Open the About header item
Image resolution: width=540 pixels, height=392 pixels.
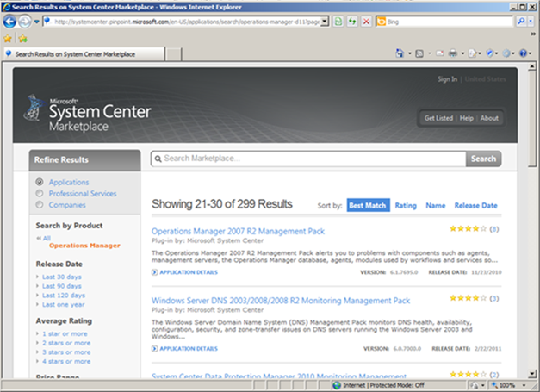click(489, 118)
